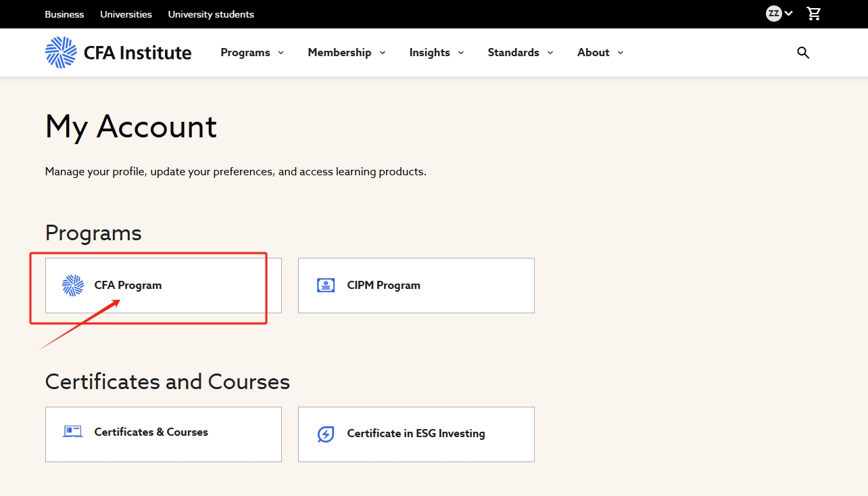Click the ZZ user avatar
Screen dimensions: 868x496
click(773, 14)
